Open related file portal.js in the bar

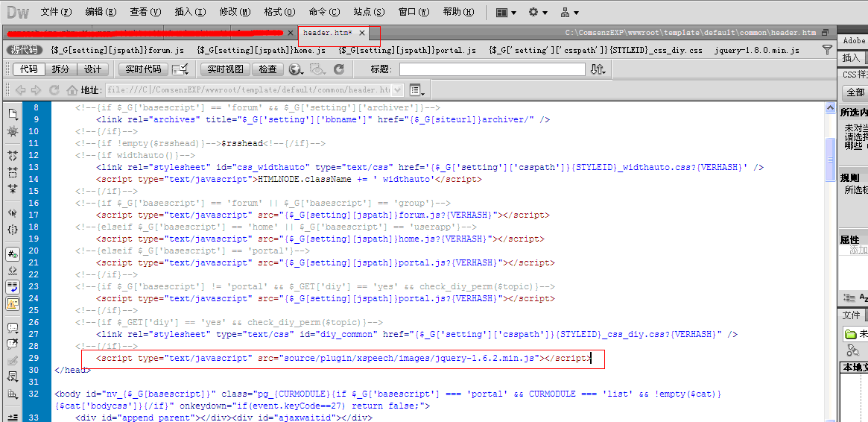(x=407, y=51)
